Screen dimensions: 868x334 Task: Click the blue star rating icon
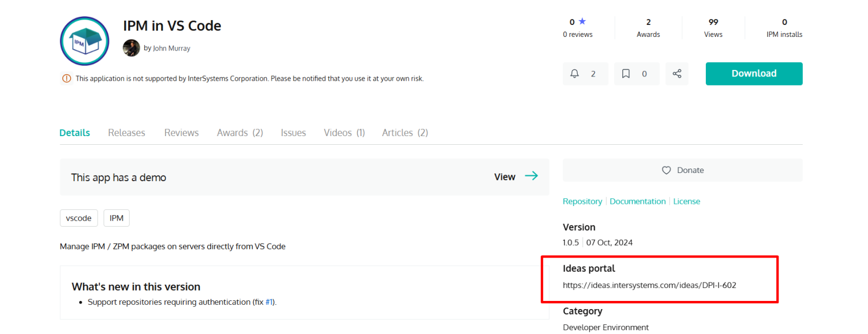point(582,22)
